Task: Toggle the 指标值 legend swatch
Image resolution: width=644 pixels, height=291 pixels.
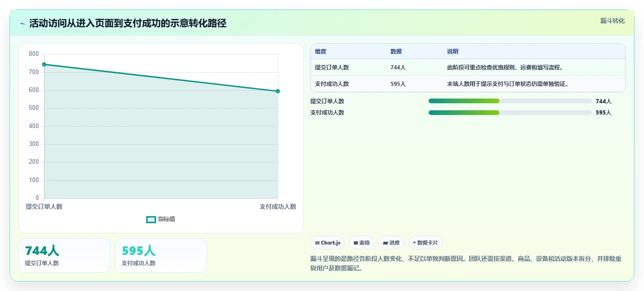Action: click(x=151, y=219)
